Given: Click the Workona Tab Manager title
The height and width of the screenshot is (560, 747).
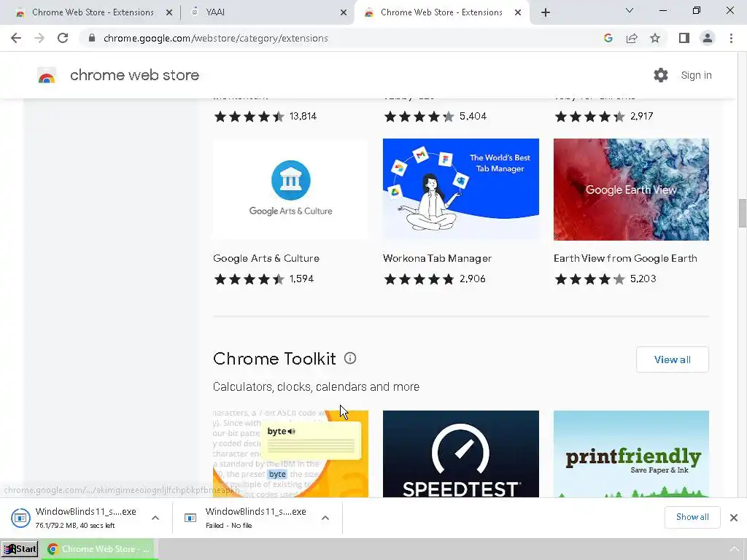Looking at the screenshot, I should pyautogui.click(x=437, y=258).
